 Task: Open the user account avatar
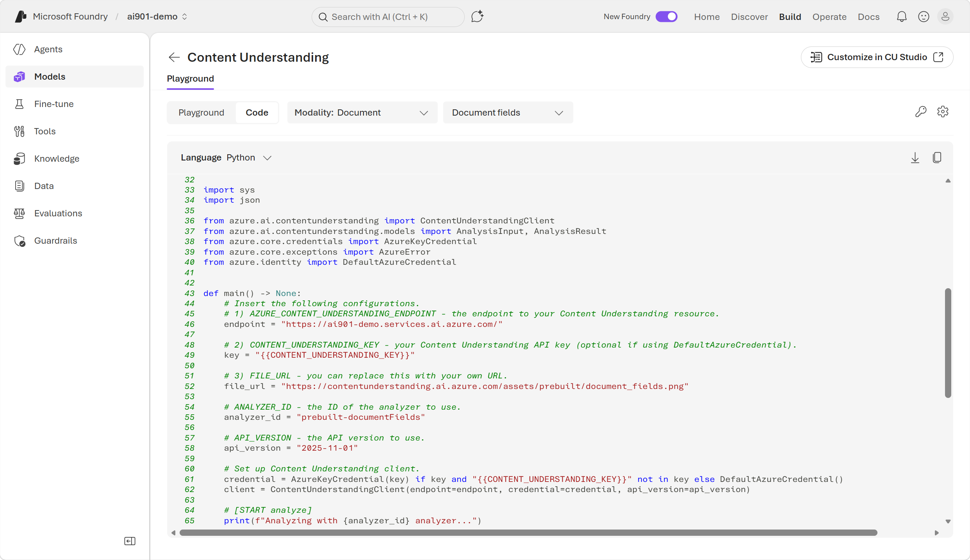click(x=945, y=16)
